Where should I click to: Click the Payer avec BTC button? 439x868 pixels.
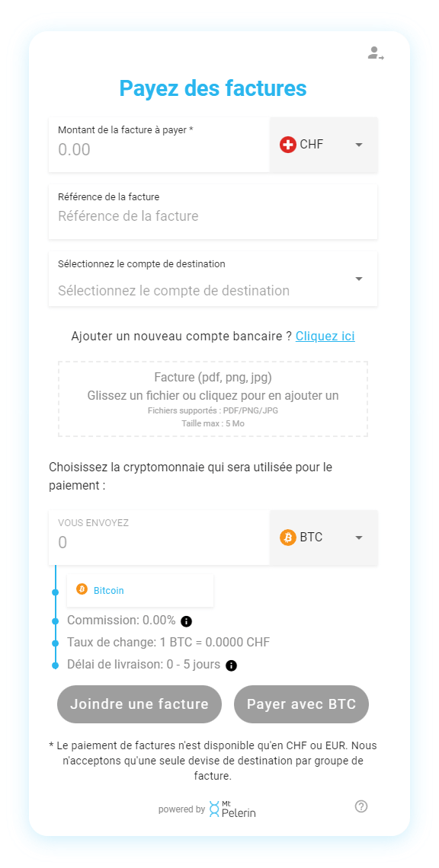[301, 704]
